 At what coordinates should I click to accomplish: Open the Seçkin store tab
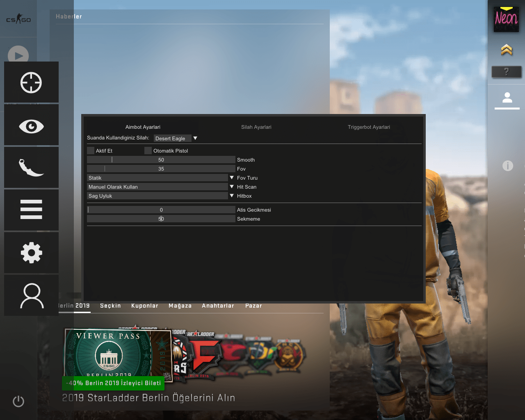(110, 306)
